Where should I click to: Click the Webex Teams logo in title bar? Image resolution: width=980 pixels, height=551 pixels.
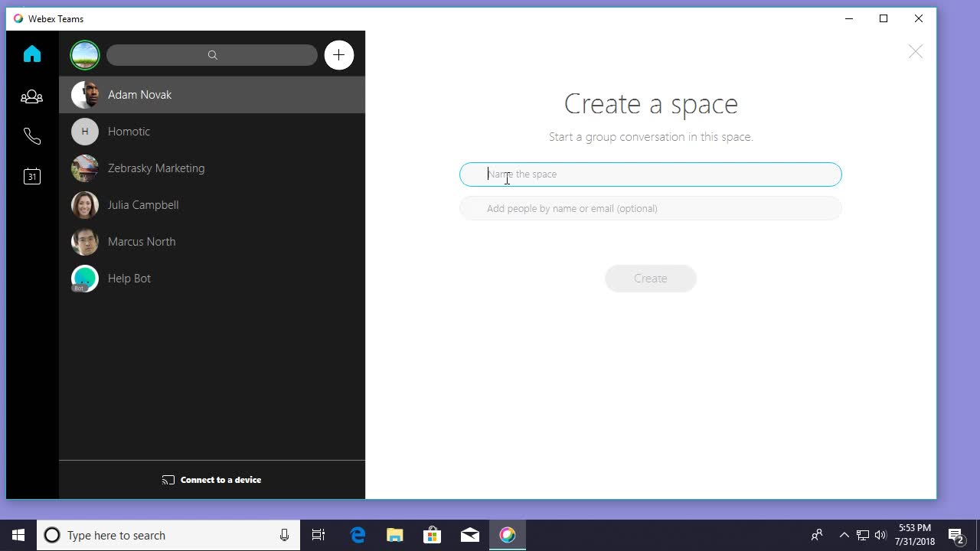click(x=18, y=18)
